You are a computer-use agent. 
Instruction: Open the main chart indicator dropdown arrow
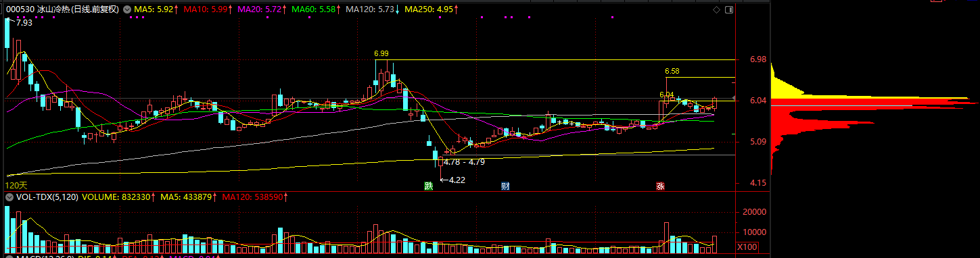click(x=127, y=10)
